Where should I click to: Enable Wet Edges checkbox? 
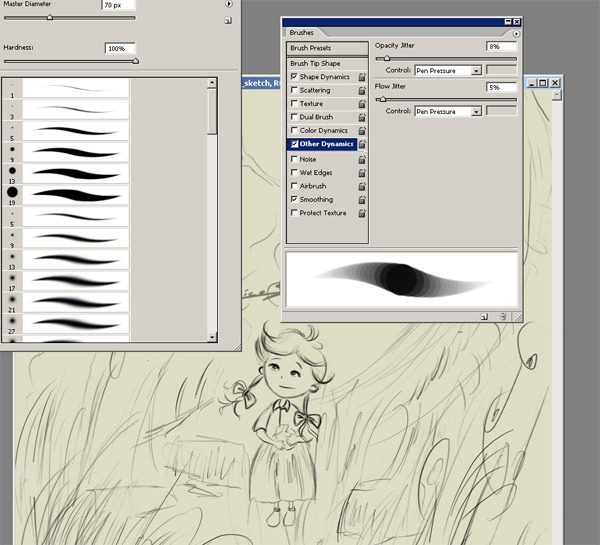click(294, 172)
